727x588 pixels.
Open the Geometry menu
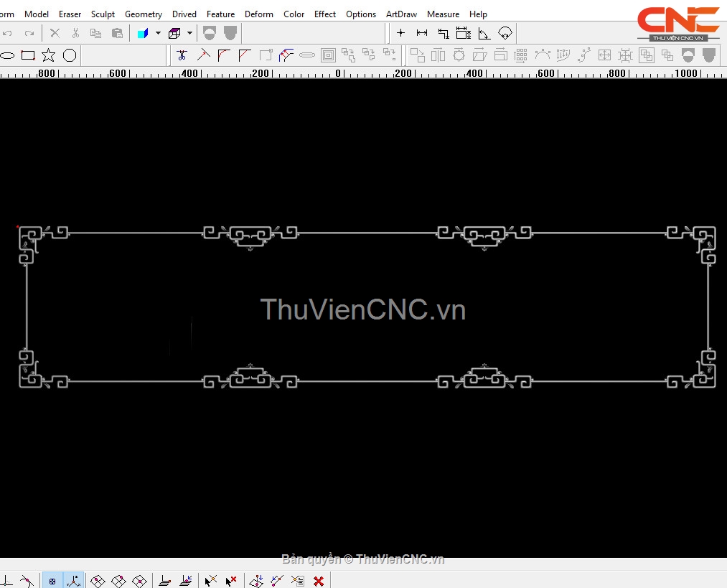click(144, 14)
